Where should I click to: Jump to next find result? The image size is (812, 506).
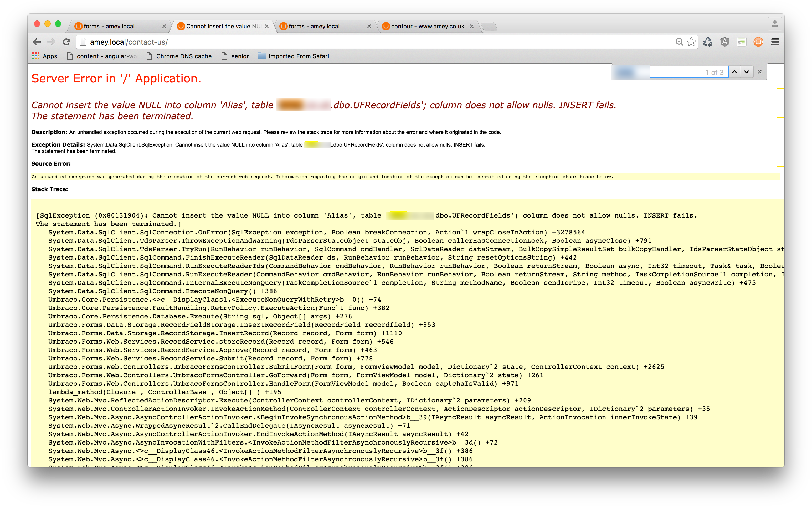[x=746, y=72]
